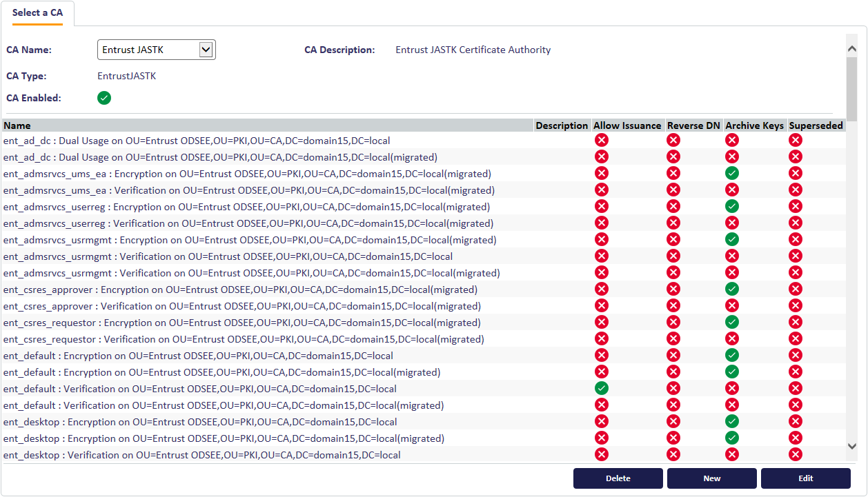Screen dimensions: 868x497
Task: Click Reverse DN icon for ent_default Verification local row
Action: point(673,388)
